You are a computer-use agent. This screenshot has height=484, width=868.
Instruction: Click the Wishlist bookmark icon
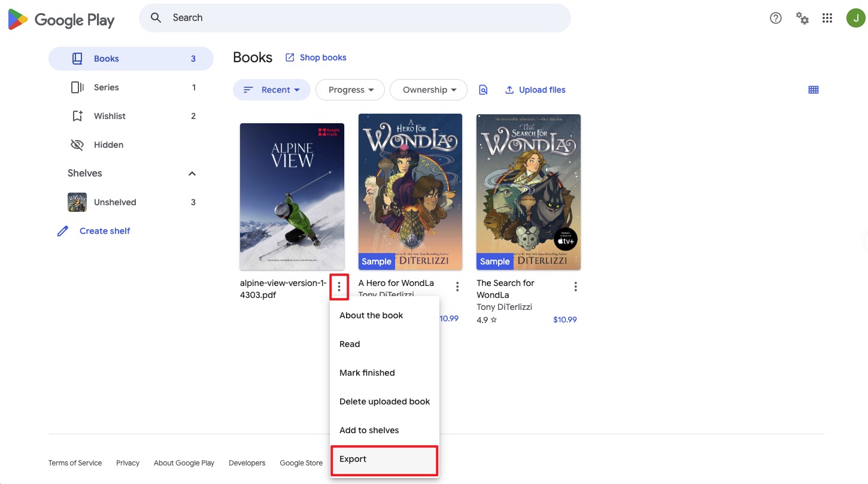click(77, 116)
